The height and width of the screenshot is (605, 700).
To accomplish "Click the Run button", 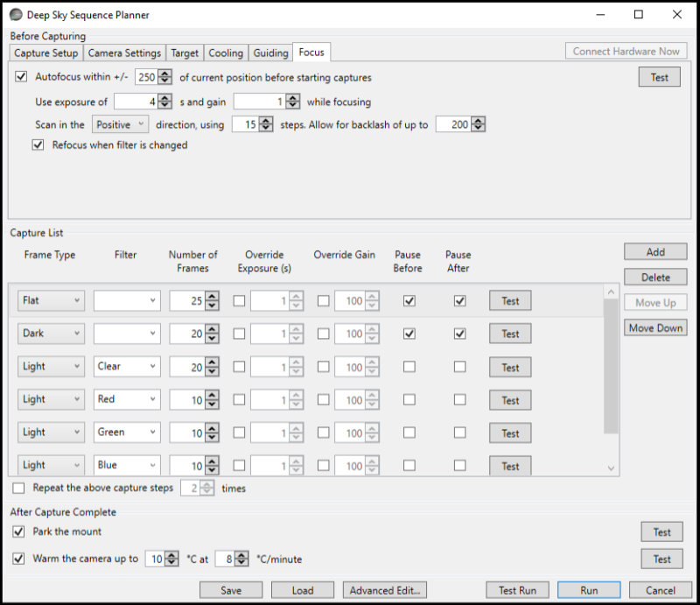I will [589, 590].
